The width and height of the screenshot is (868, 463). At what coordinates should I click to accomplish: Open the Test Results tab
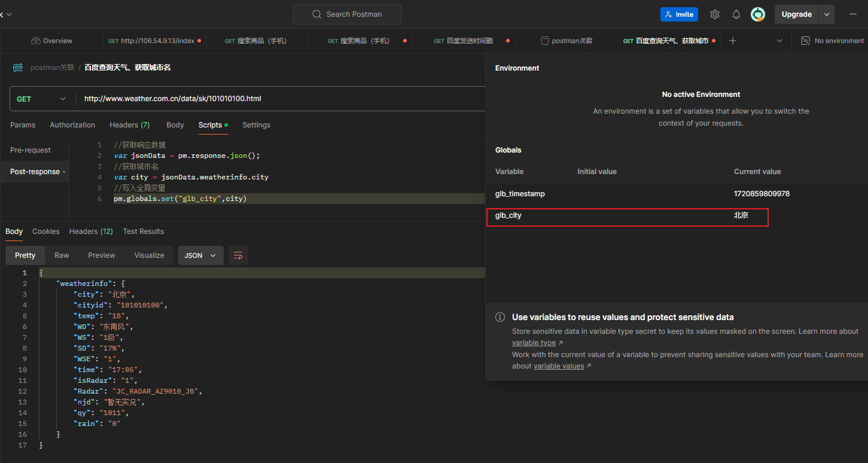tap(143, 231)
